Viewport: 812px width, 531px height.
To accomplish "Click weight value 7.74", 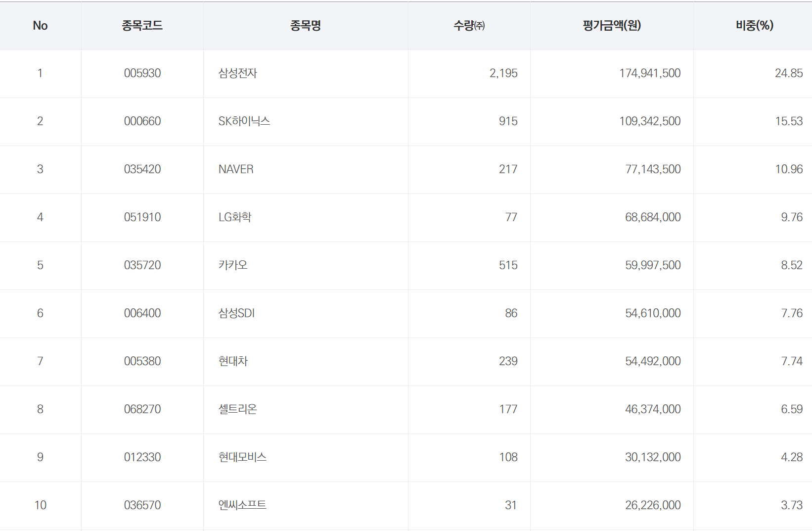I will pyautogui.click(x=792, y=361).
